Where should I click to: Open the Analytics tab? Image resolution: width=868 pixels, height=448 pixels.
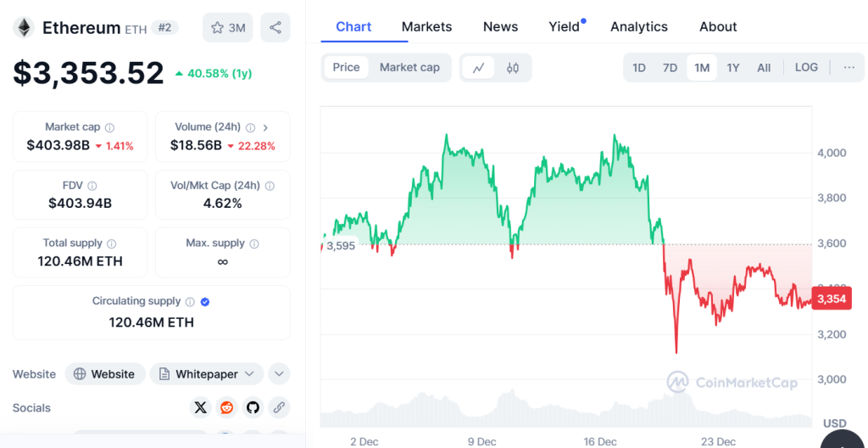pyautogui.click(x=639, y=27)
